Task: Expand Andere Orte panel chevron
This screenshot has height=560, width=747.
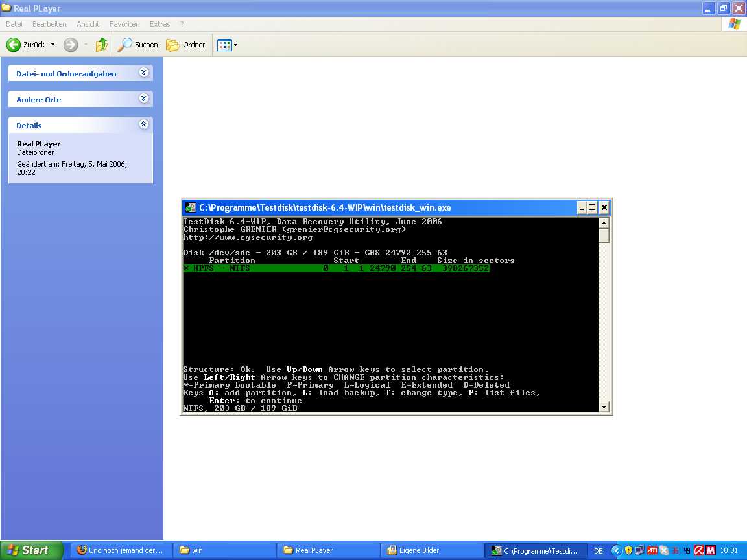Action: click(143, 99)
